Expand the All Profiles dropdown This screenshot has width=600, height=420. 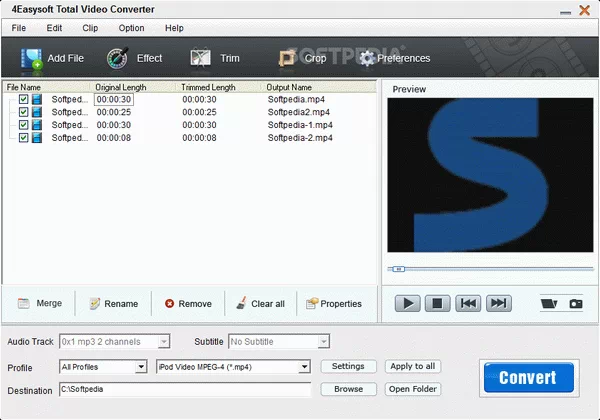141,367
